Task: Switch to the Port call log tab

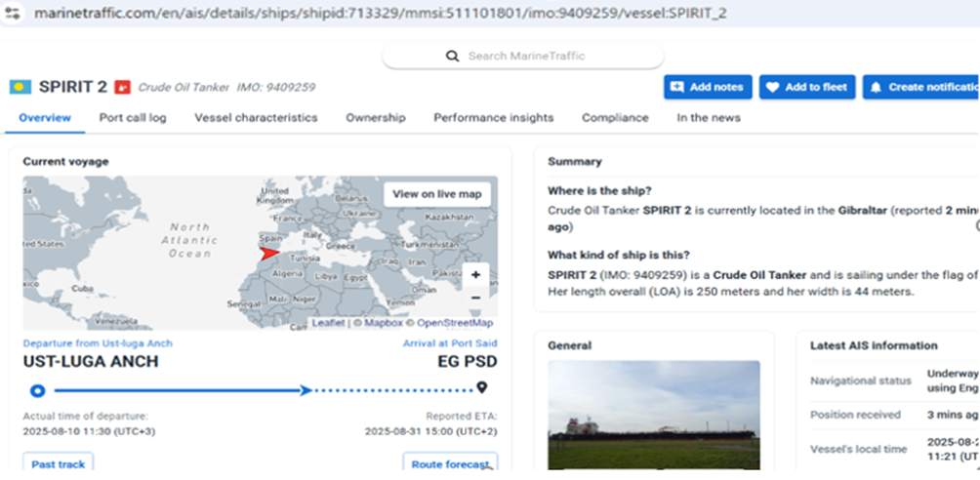Action: pyautogui.click(x=133, y=117)
